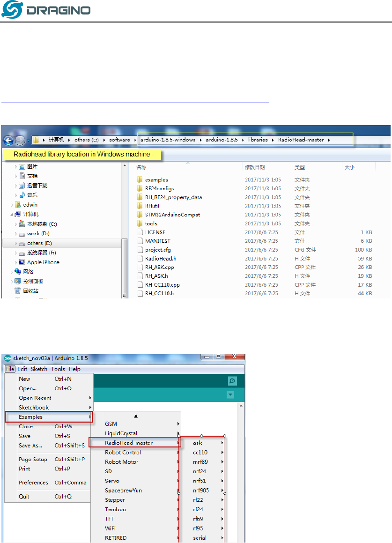
Task: Click the 网络 network icon
Action: pyautogui.click(x=18, y=272)
